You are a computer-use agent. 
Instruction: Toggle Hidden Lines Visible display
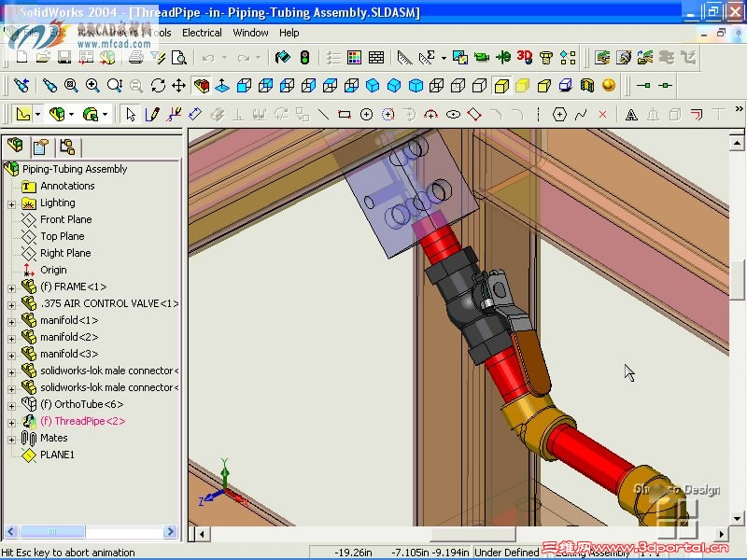click(x=458, y=86)
